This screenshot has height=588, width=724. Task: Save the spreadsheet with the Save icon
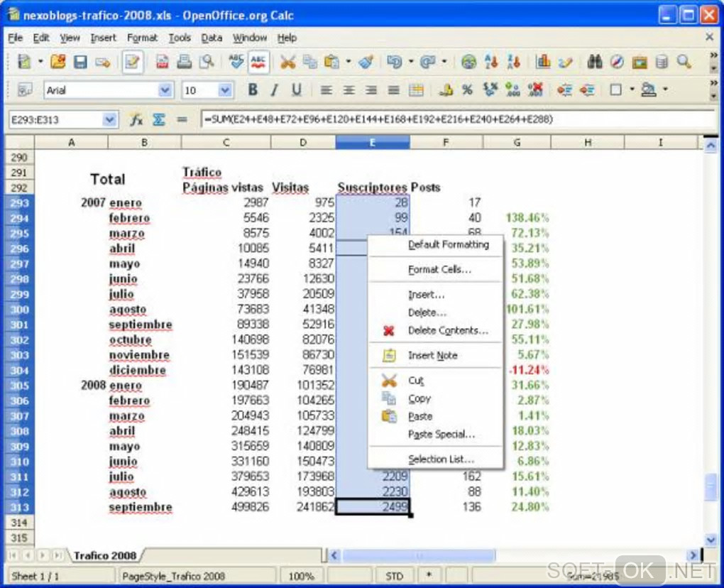click(x=80, y=62)
